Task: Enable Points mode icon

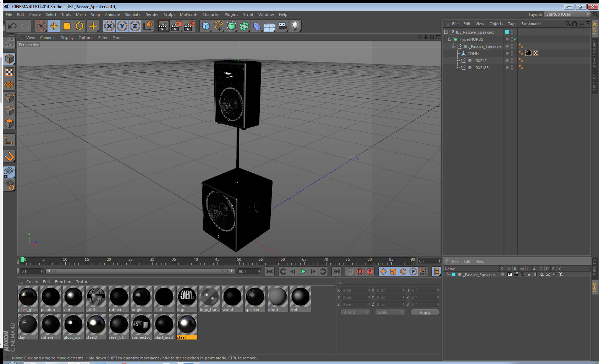Action: tap(9, 98)
